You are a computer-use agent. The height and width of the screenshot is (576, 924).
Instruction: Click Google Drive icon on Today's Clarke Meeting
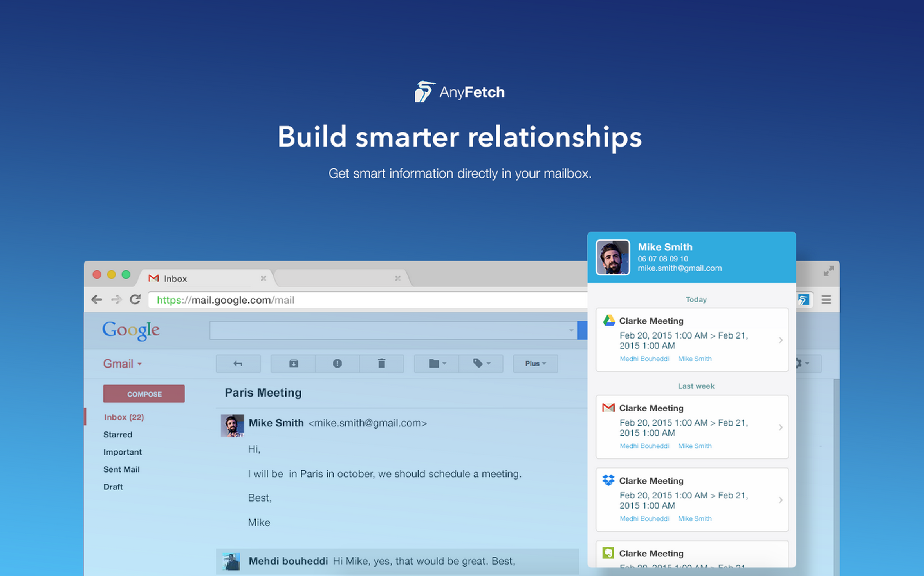(x=608, y=321)
